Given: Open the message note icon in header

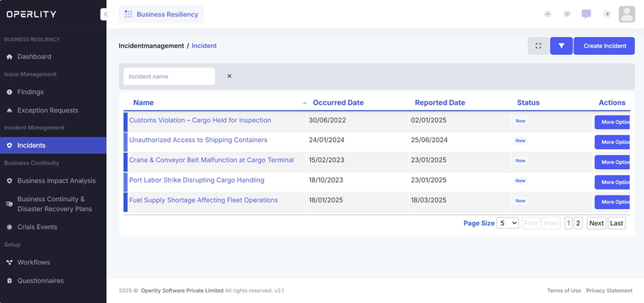Looking at the screenshot, I should pyautogui.click(x=567, y=14).
